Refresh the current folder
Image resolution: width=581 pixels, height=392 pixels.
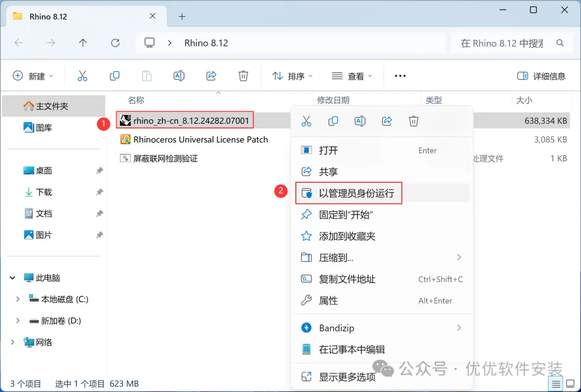click(x=115, y=43)
